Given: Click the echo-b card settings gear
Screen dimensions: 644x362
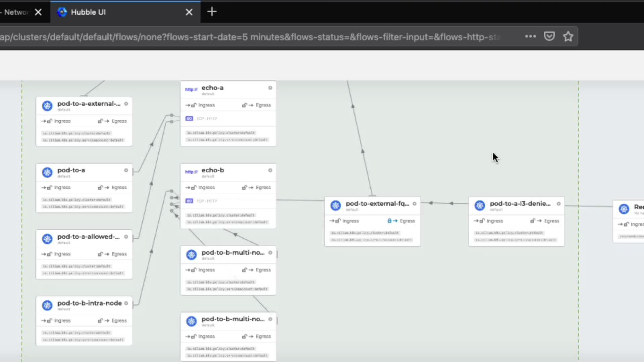Looking at the screenshot, I should pyautogui.click(x=270, y=170).
